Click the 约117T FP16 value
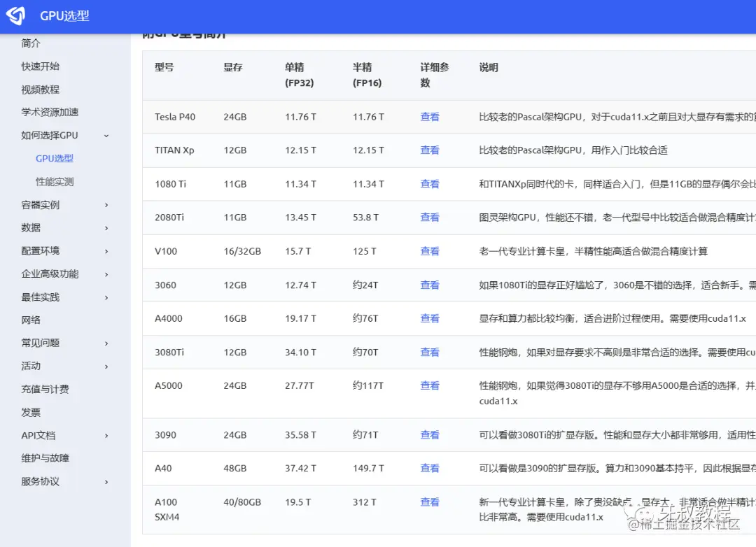Image resolution: width=756 pixels, height=547 pixels. 368,385
